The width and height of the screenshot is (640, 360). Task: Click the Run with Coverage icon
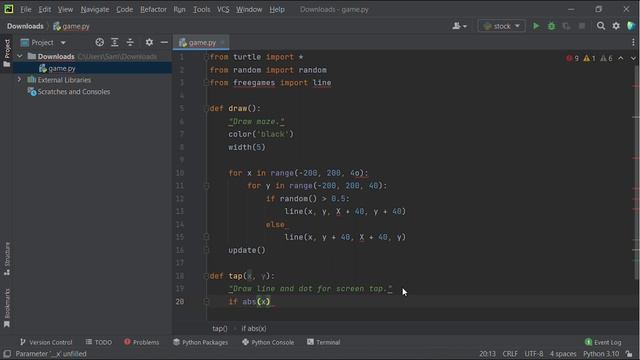(x=567, y=26)
